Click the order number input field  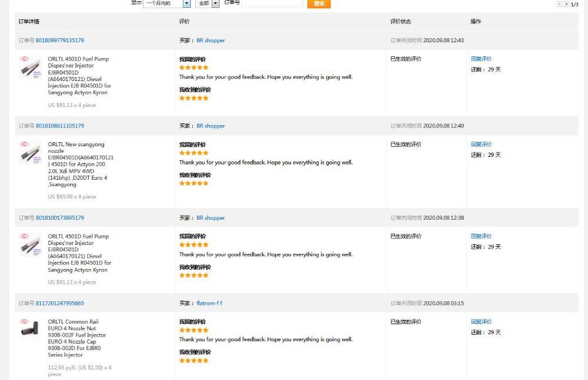272,3
